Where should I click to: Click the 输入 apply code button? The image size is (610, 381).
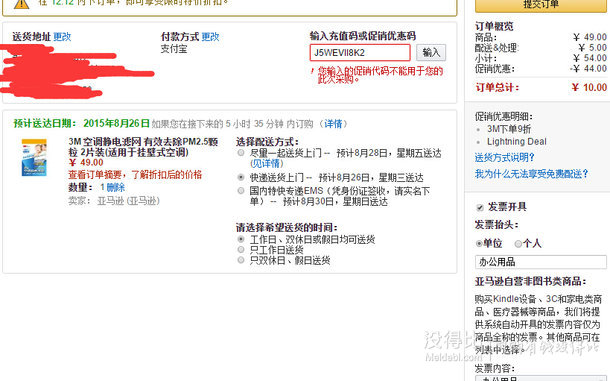point(431,53)
